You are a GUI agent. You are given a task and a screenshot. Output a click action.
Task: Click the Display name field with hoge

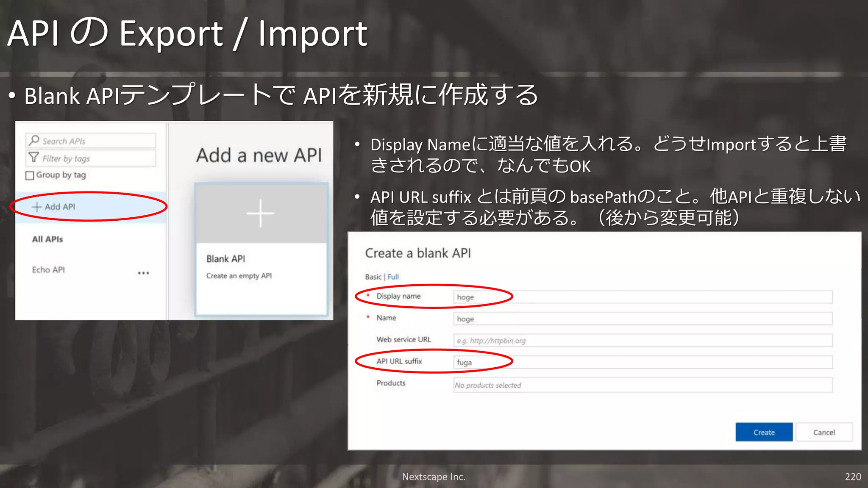[x=643, y=297]
